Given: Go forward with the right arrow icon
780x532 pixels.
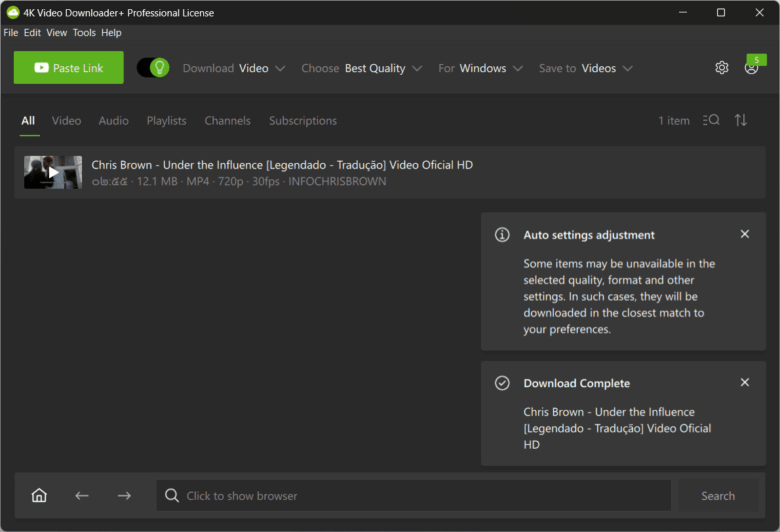Looking at the screenshot, I should coord(125,496).
